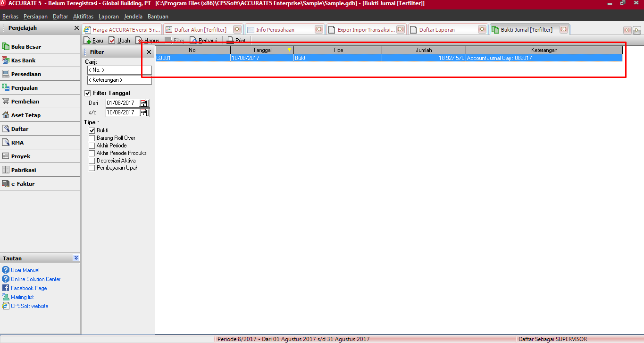This screenshot has height=343, width=644.
Task: Select the Persediaan module icon
Action: click(x=6, y=74)
